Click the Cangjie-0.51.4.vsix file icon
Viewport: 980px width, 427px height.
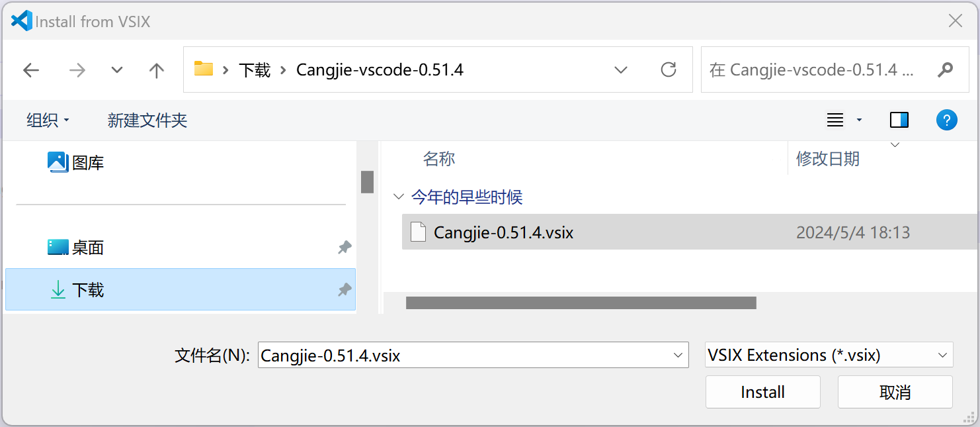coord(418,232)
